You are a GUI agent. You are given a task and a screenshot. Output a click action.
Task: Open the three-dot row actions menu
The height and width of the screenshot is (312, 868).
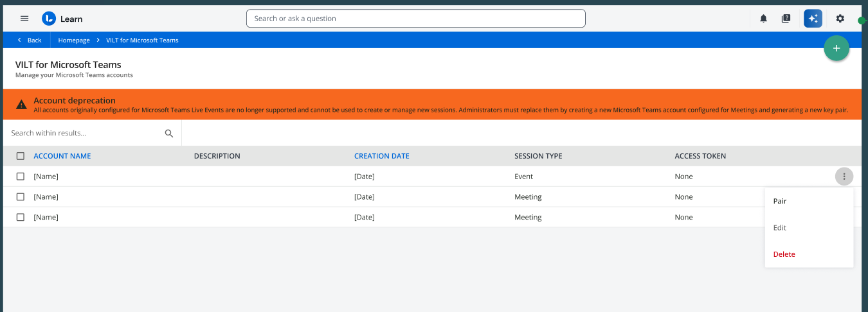click(844, 177)
